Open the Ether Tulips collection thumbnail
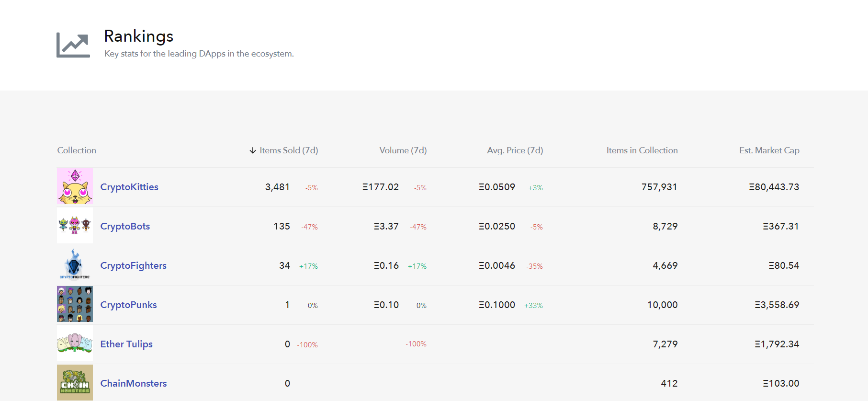This screenshot has width=868, height=401. pos(75,344)
